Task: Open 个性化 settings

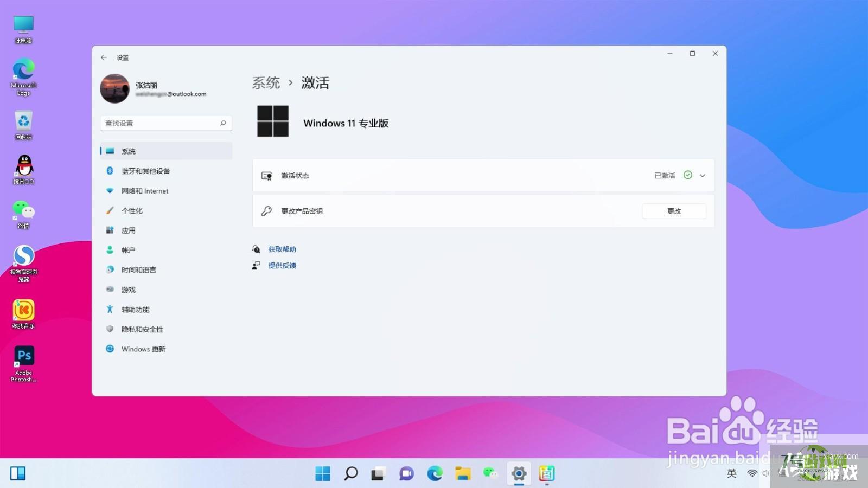Action: 166,210
